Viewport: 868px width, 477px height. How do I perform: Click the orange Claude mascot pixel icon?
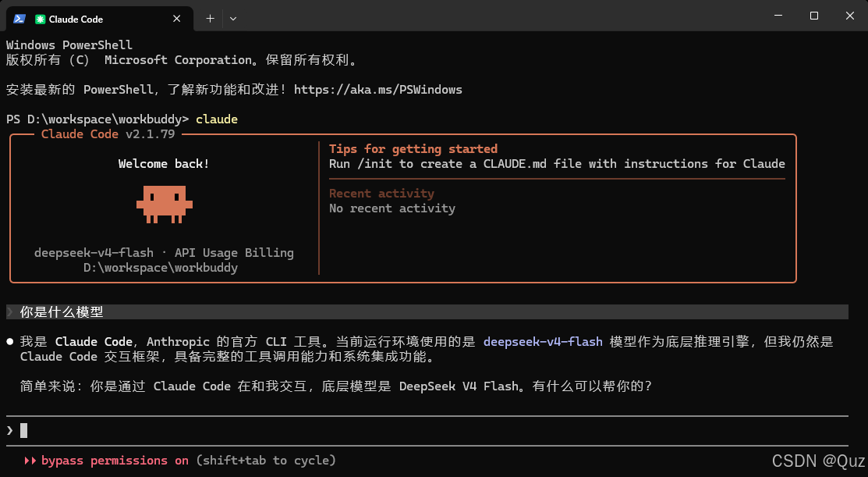(165, 205)
